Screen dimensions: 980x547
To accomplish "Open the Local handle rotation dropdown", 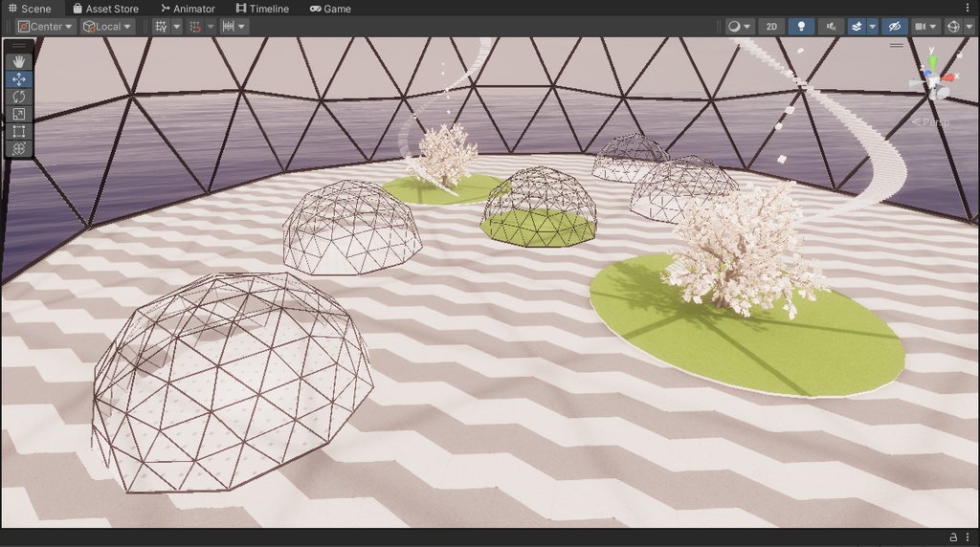I will click(x=107, y=26).
